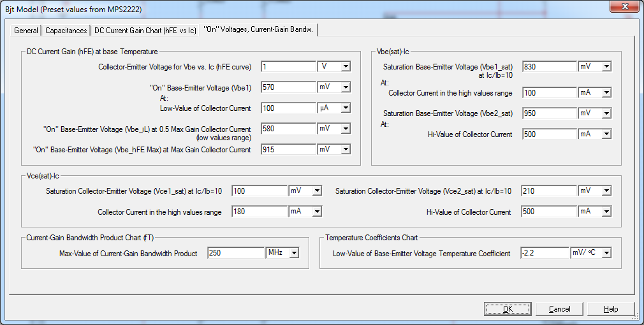Edit Low-Value of Collector Current field
This screenshot has width=644, height=325.
[x=288, y=108]
